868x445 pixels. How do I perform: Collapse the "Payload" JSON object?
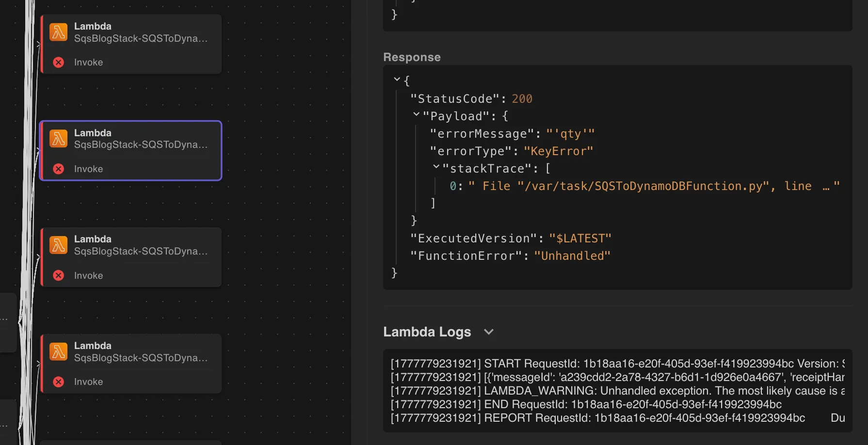tap(416, 114)
